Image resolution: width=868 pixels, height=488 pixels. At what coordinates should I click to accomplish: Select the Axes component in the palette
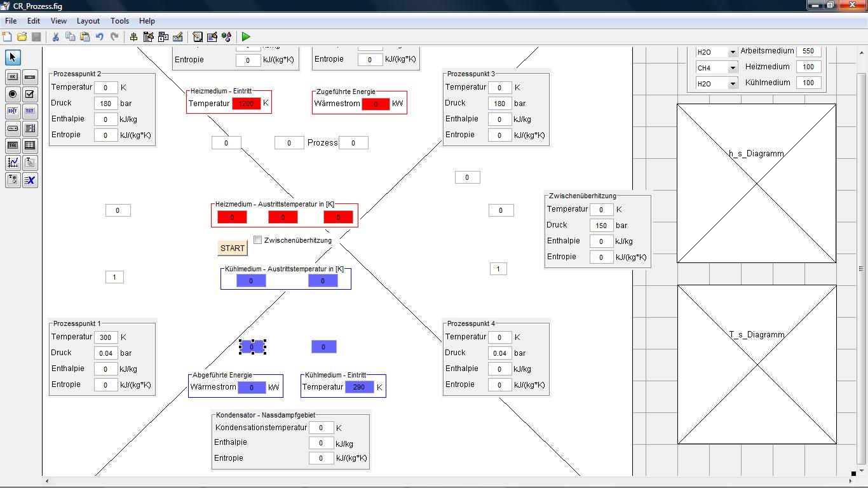(x=13, y=163)
